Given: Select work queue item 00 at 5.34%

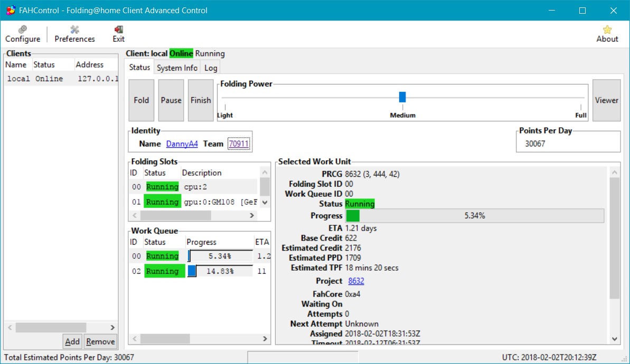Looking at the screenshot, I should pos(200,256).
